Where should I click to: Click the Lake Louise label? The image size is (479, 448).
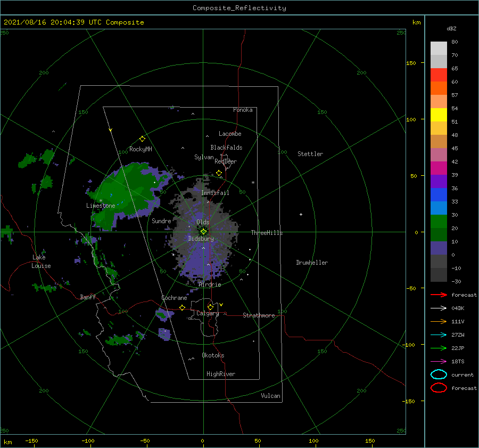click(41, 262)
